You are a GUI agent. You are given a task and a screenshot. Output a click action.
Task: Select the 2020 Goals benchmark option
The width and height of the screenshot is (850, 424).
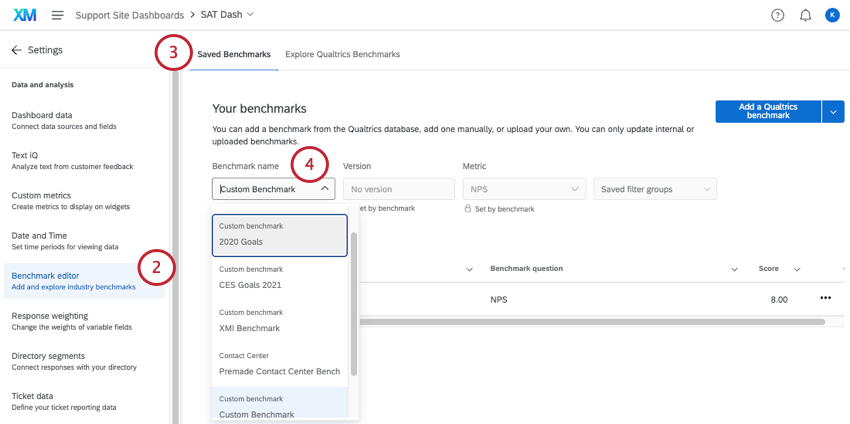click(x=280, y=235)
